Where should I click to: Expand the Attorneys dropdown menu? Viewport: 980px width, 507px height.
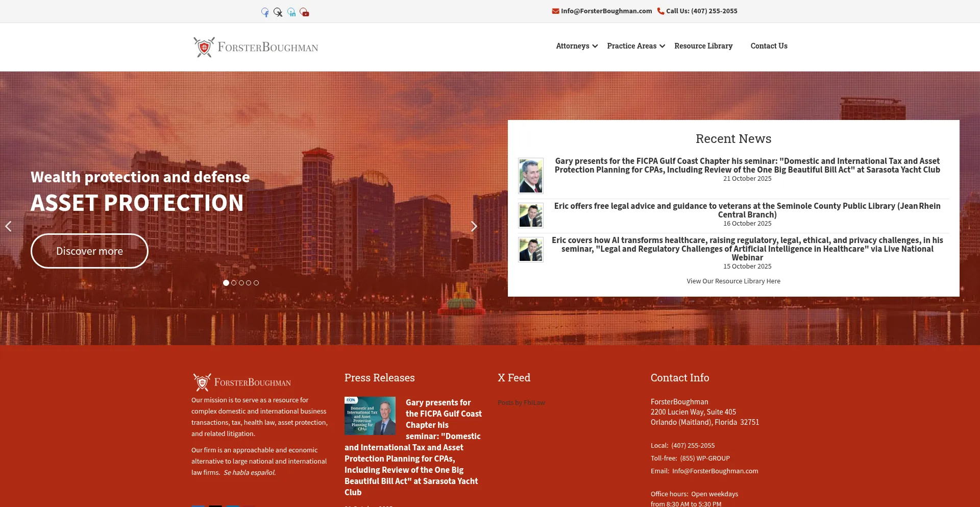click(576, 46)
